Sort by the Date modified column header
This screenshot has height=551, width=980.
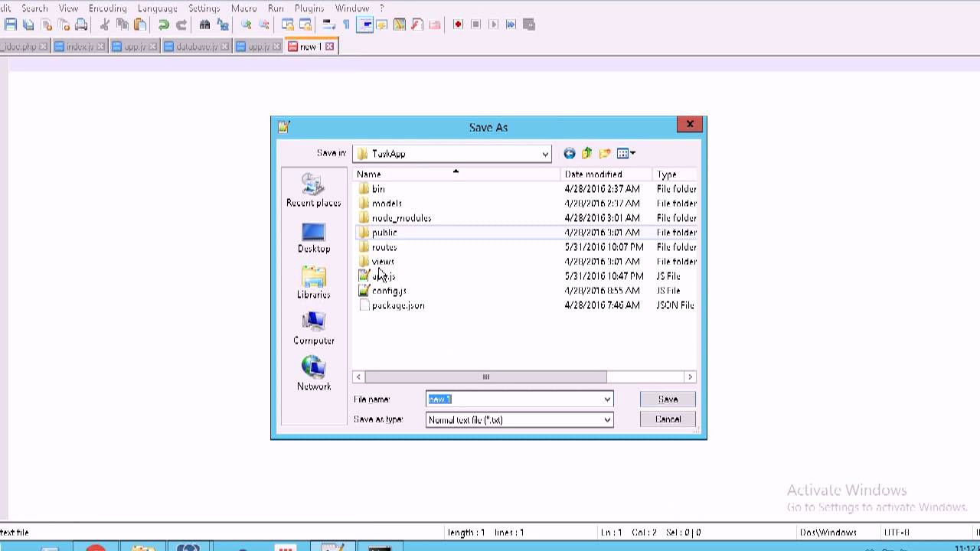point(606,174)
